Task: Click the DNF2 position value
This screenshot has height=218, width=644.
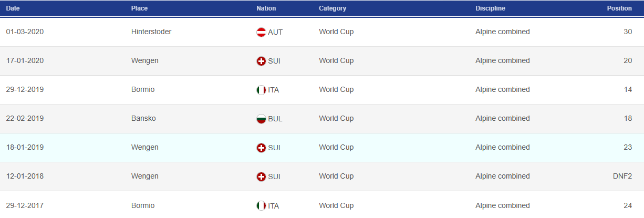Action: 622,176
